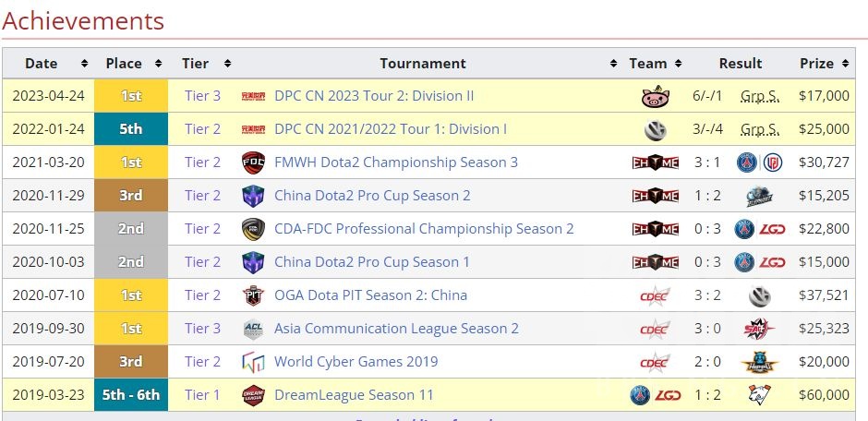Click the CDEC team logo for World Cyber Games
Viewport: 868px width, 421px height.
tap(655, 362)
